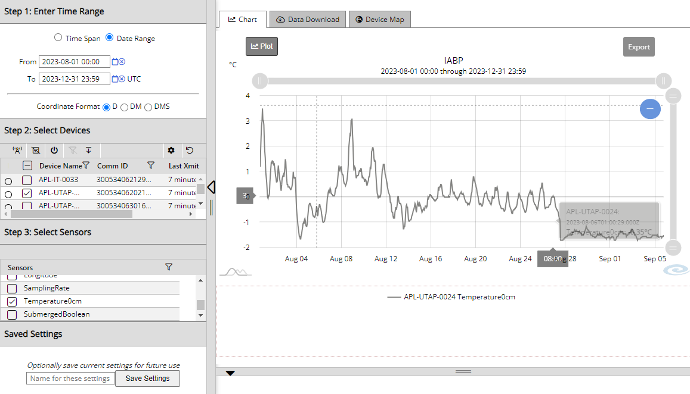The image size is (690, 394).
Task: Click filter icon beside Comm ID column
Action: point(150,166)
